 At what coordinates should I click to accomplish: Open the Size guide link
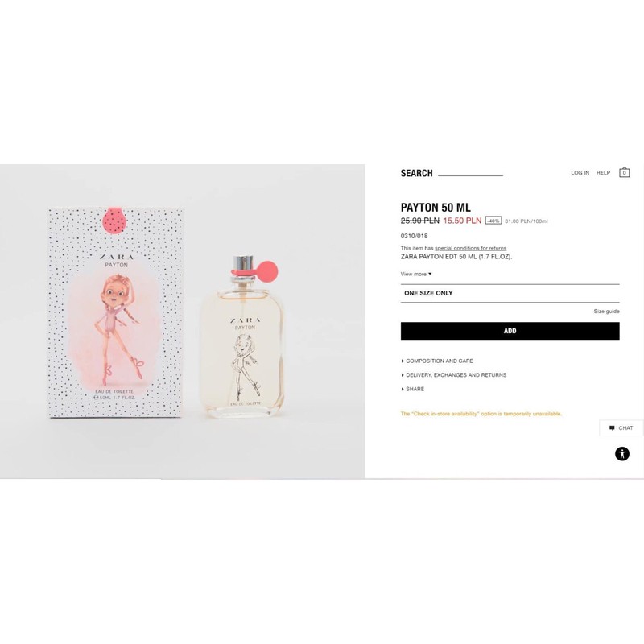point(606,312)
